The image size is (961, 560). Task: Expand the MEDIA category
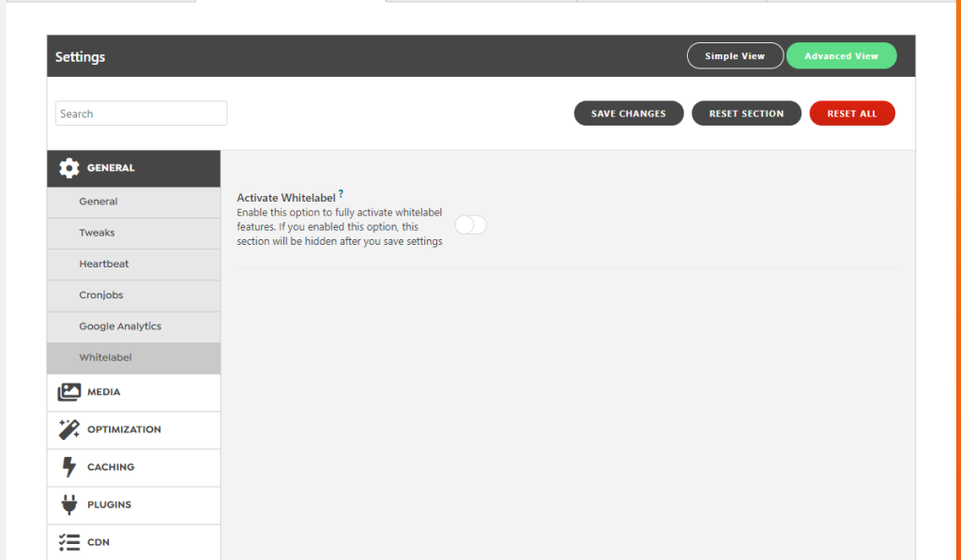133,393
